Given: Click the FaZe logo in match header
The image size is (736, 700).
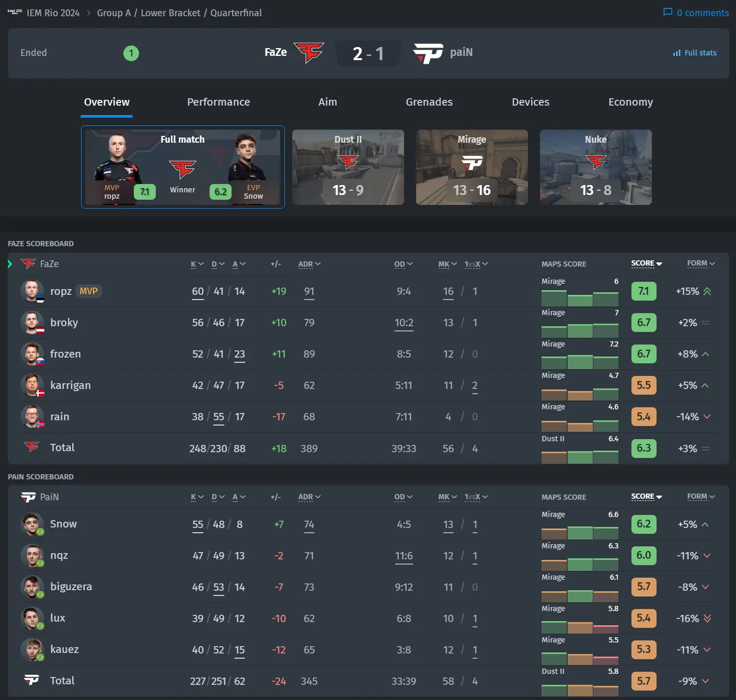Looking at the screenshot, I should point(309,52).
